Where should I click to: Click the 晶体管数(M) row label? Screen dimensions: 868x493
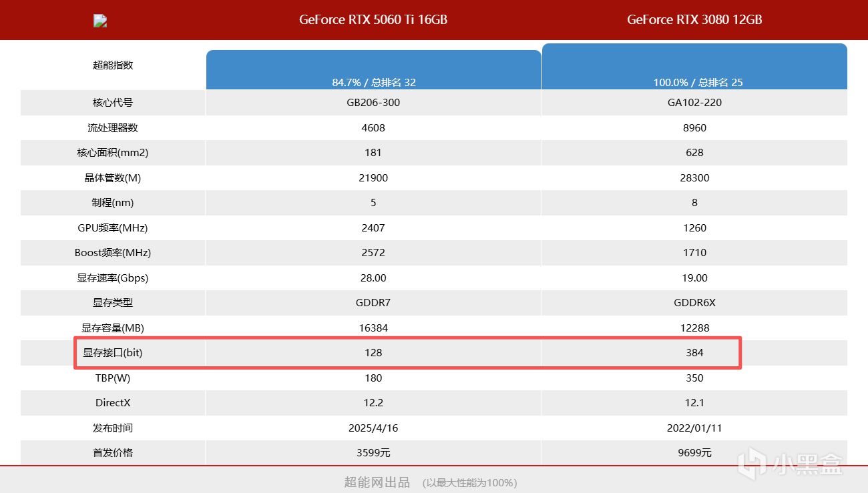[113, 178]
